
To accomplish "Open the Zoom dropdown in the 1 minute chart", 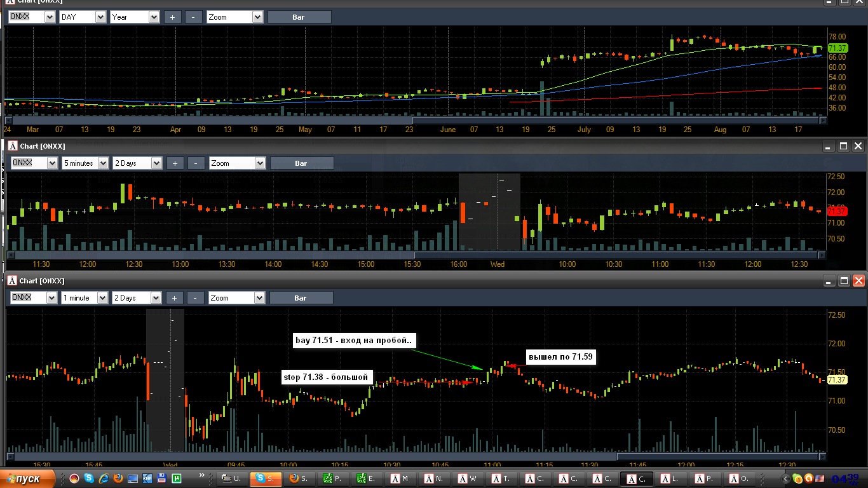I will tap(259, 297).
